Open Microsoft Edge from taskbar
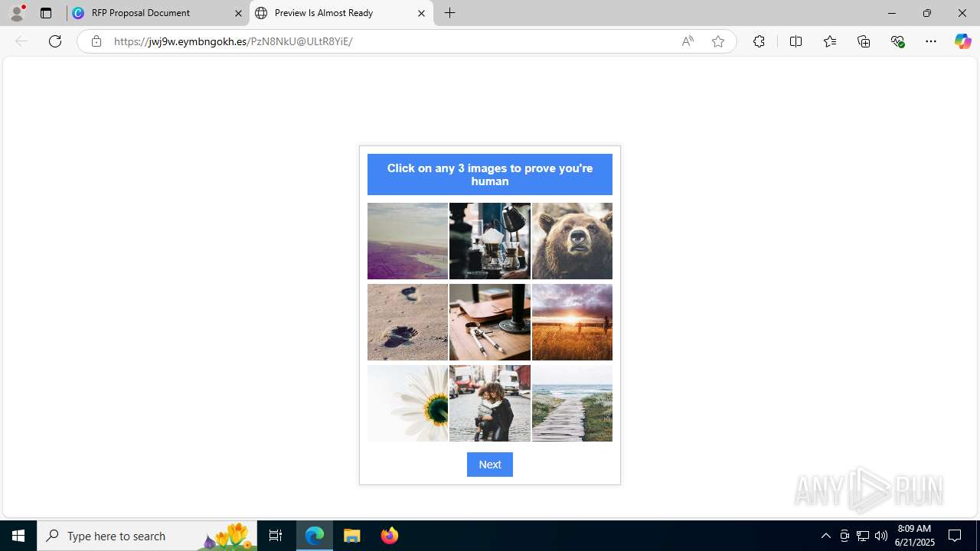The height and width of the screenshot is (551, 980). pyautogui.click(x=315, y=536)
